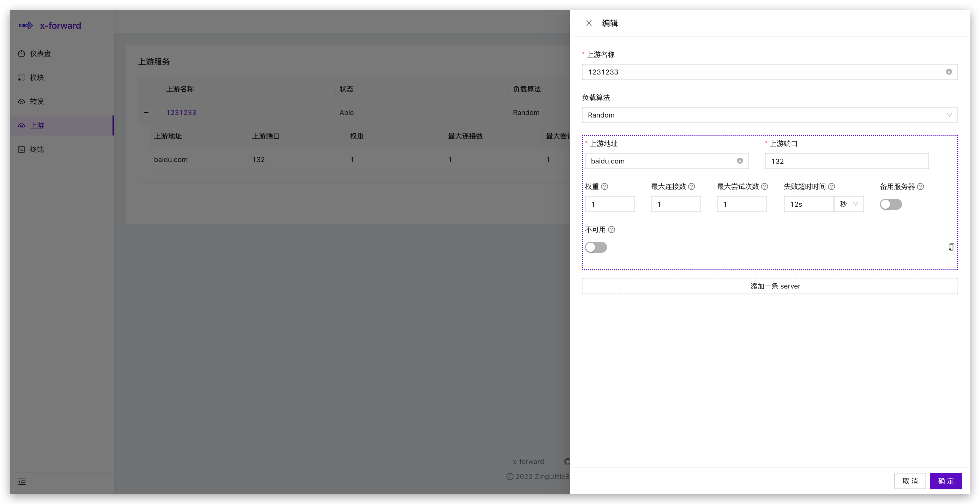The height and width of the screenshot is (504, 980).
Task: Toggle the 不可用 switch
Action: [x=596, y=247]
